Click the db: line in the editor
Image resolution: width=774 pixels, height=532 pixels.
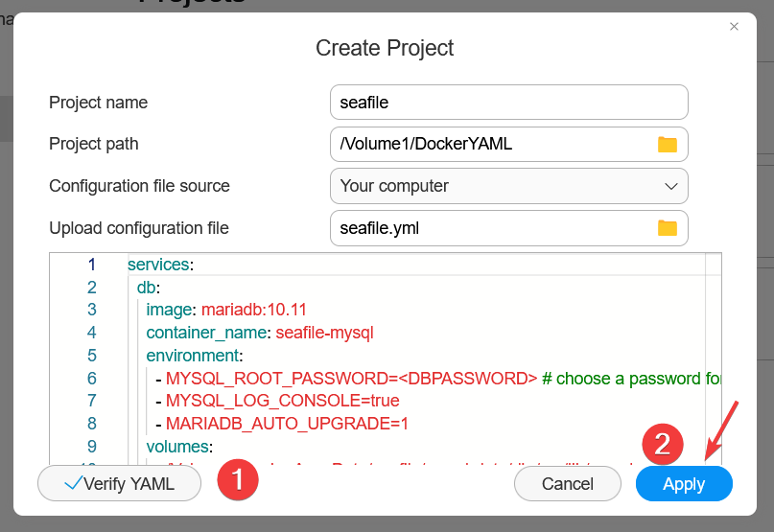tap(148, 287)
